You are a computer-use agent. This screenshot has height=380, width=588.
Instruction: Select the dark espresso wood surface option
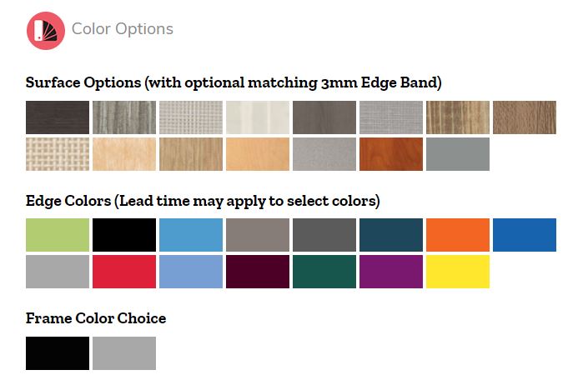58,117
